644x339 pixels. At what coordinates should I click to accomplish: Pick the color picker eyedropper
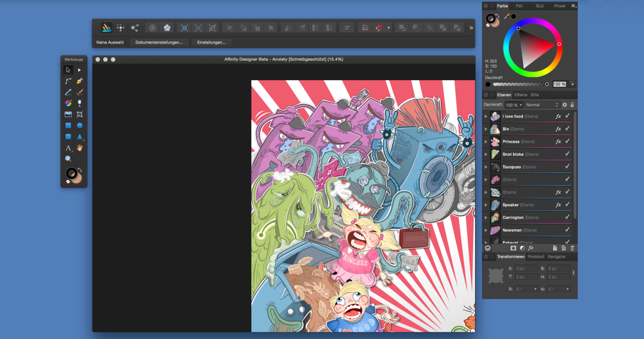[x=507, y=16]
